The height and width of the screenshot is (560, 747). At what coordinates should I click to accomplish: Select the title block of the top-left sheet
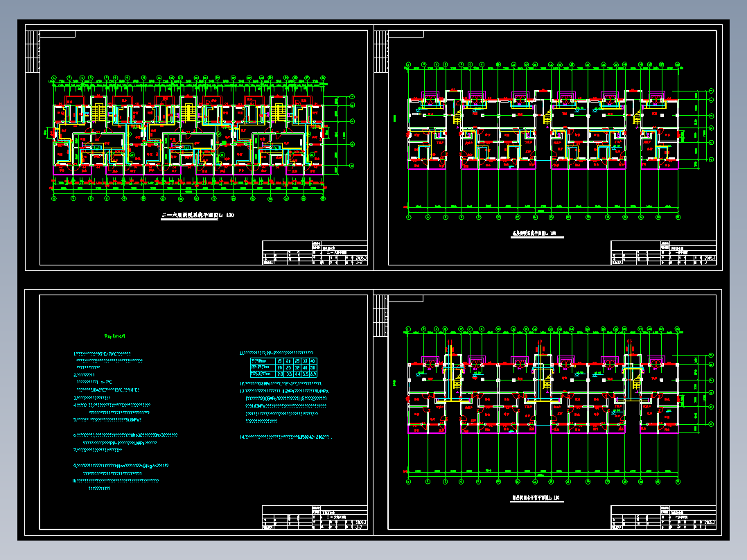pyautogui.click(x=315, y=252)
